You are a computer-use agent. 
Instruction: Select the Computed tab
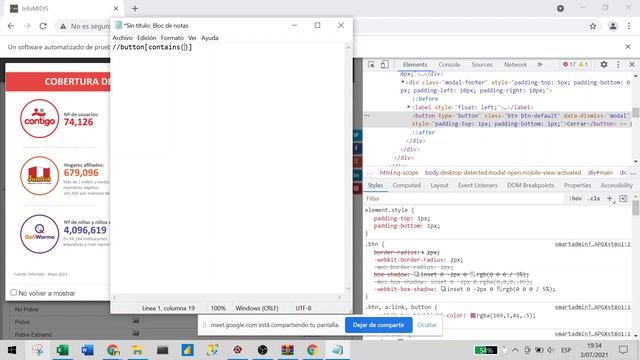coord(407,185)
